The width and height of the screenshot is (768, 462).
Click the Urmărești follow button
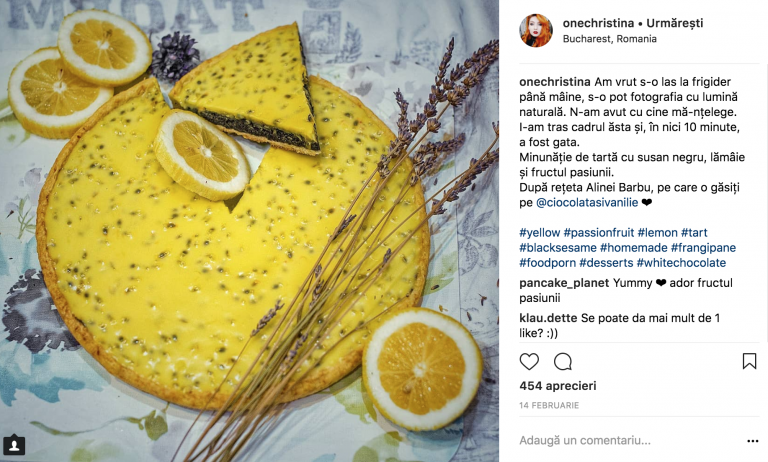point(674,23)
